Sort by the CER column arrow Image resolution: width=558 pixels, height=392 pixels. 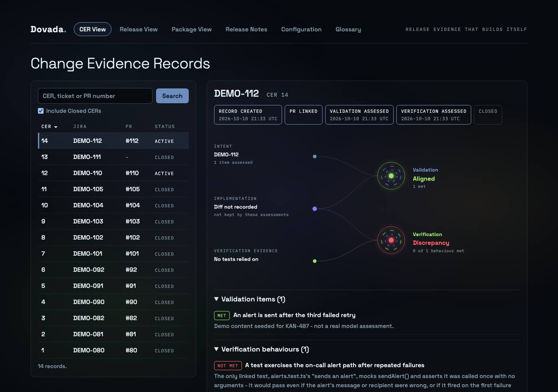[56, 127]
